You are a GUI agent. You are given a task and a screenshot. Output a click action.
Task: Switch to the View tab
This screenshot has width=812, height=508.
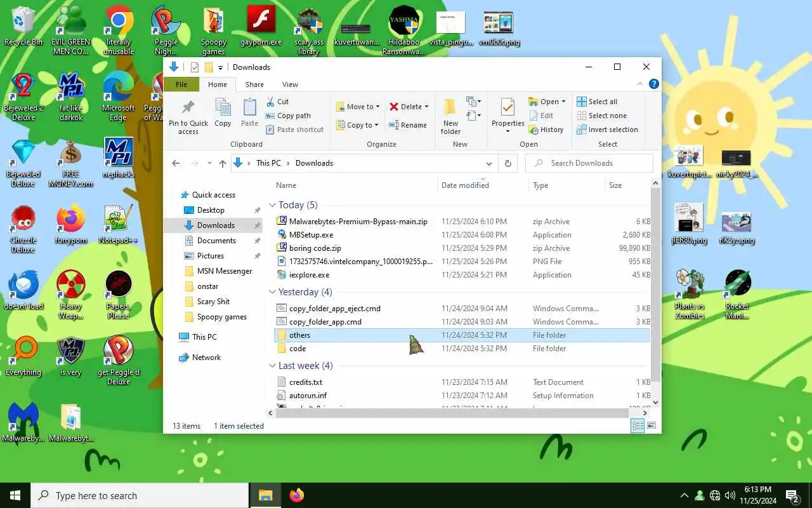pyautogui.click(x=290, y=84)
